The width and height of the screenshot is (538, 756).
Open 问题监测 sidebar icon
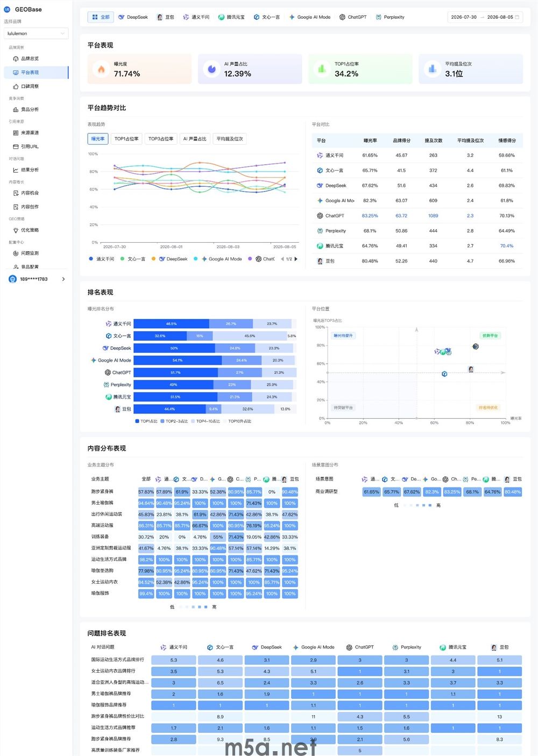(x=16, y=253)
